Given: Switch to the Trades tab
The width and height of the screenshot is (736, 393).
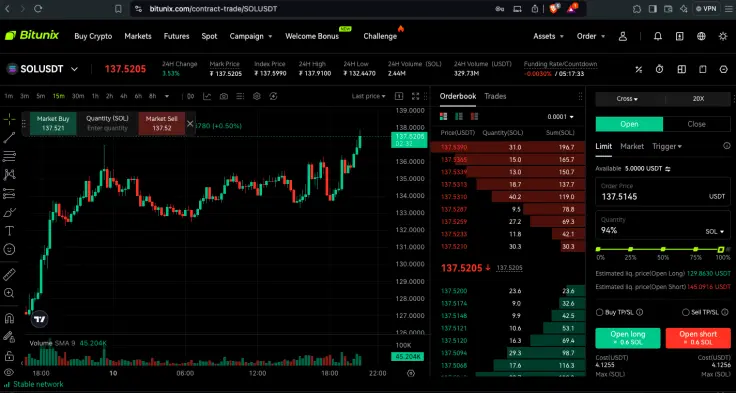Looking at the screenshot, I should point(495,96).
